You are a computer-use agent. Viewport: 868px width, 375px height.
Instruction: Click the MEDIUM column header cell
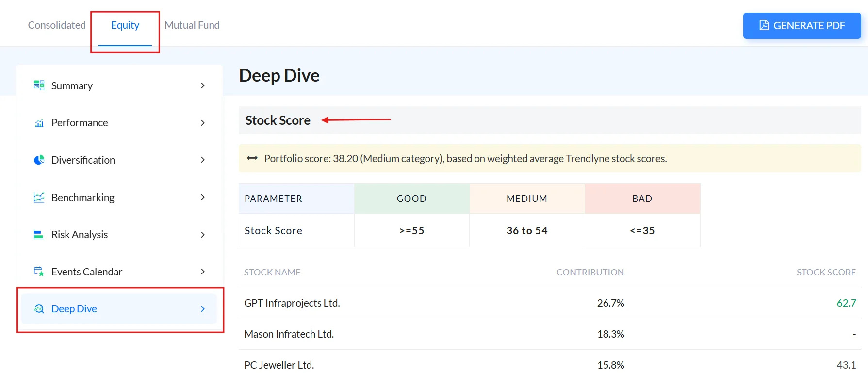(527, 198)
